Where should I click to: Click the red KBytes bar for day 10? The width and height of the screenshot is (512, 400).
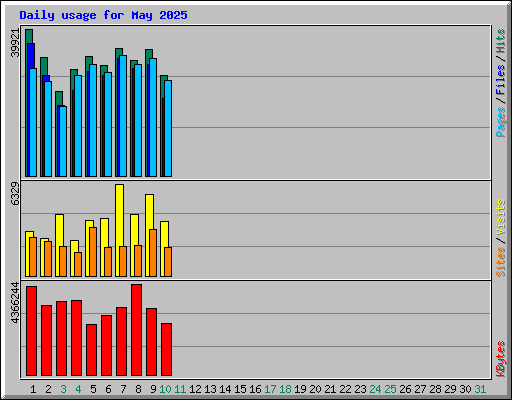[x=166, y=349]
